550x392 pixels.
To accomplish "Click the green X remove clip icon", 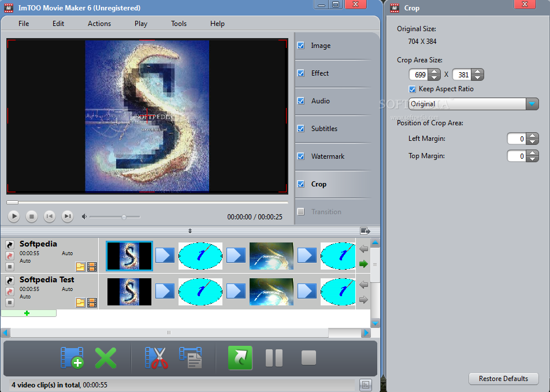I will pos(106,357).
